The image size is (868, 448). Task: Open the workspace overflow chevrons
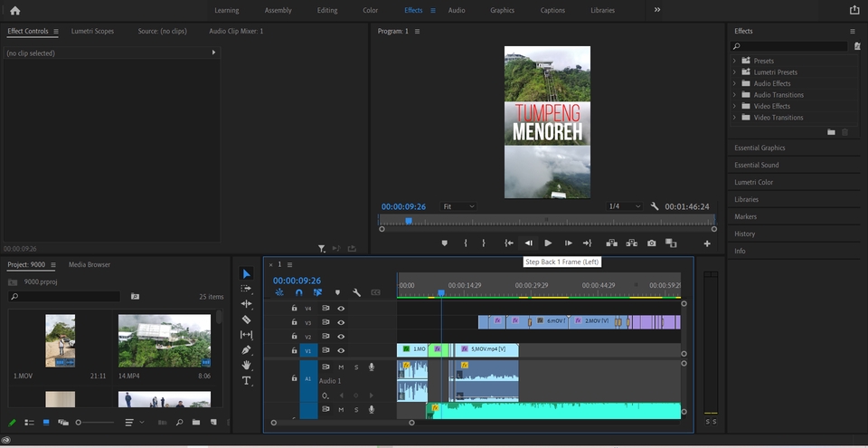(657, 10)
